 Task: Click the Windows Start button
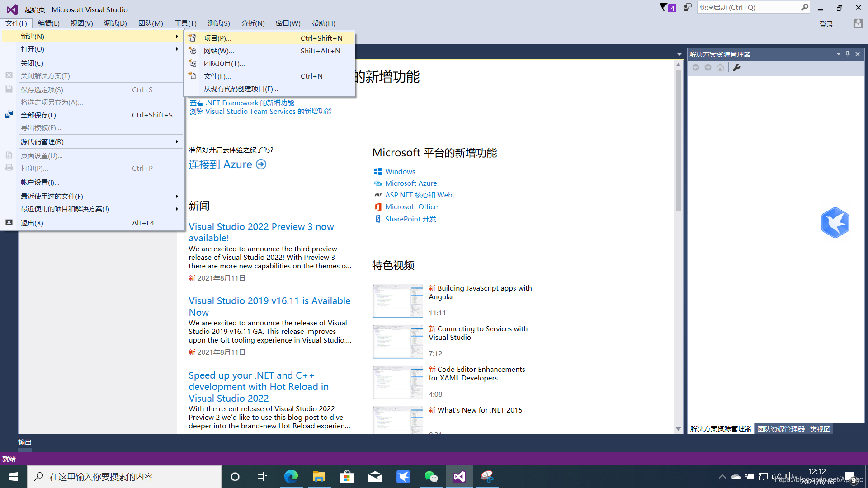pyautogui.click(x=14, y=477)
